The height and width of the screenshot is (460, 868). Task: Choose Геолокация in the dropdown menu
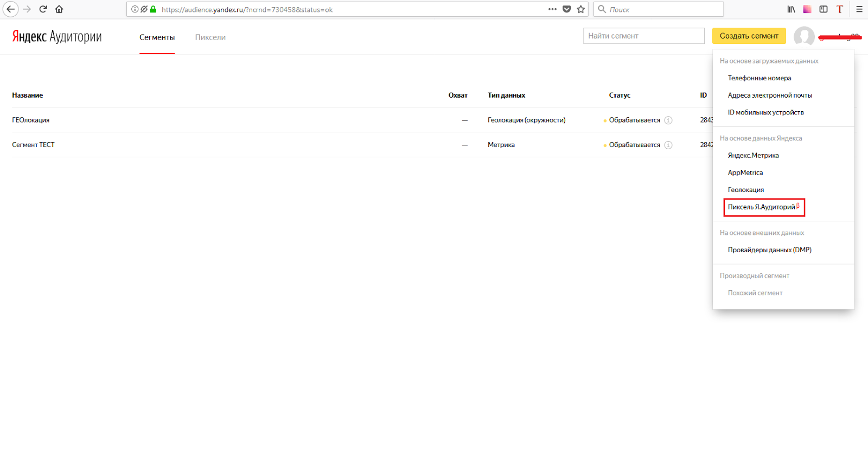746,190
